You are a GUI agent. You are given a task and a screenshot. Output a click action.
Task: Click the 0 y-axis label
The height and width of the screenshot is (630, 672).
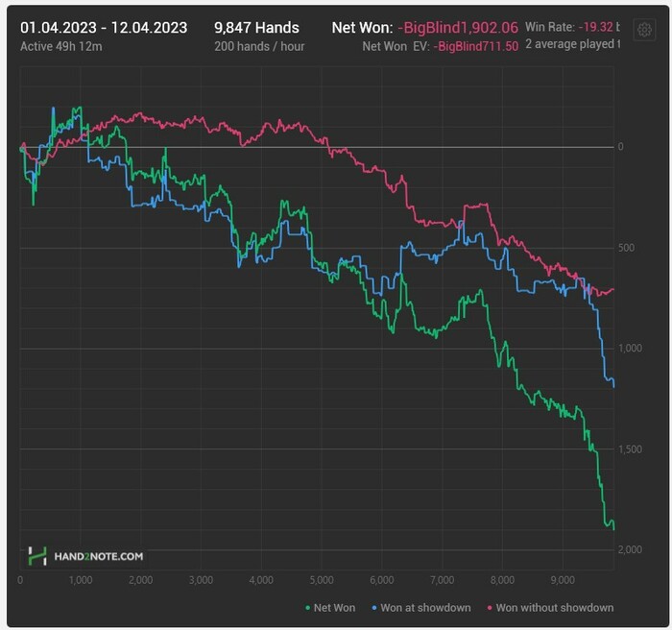coord(620,147)
